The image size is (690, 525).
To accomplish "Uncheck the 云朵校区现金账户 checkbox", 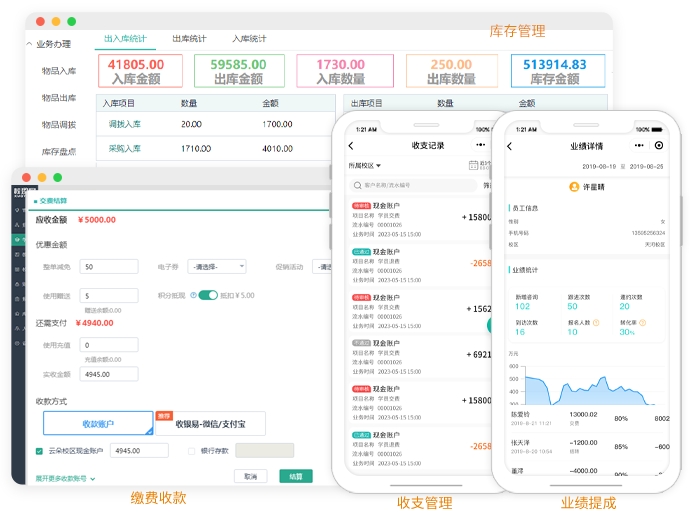I will coord(39,451).
